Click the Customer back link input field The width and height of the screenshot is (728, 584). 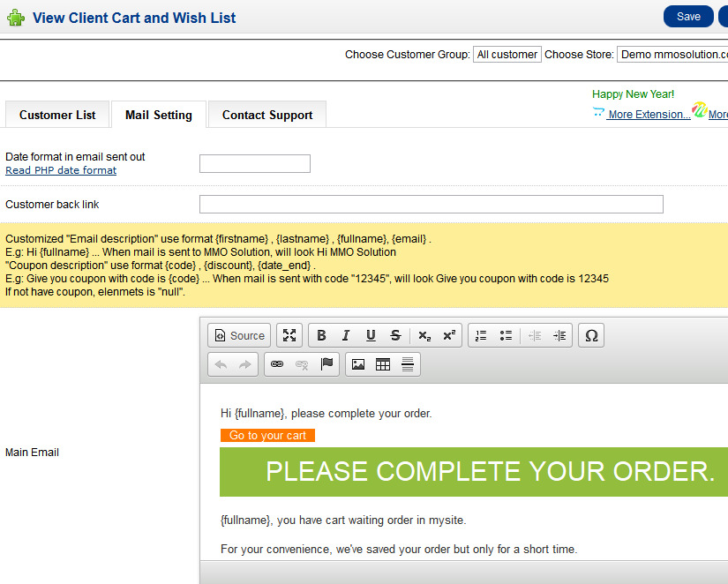[x=431, y=205]
